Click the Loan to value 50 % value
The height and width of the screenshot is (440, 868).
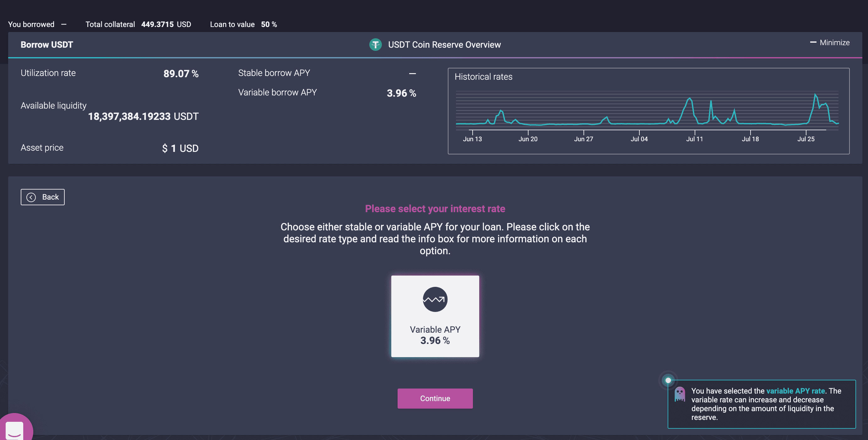[x=269, y=24]
